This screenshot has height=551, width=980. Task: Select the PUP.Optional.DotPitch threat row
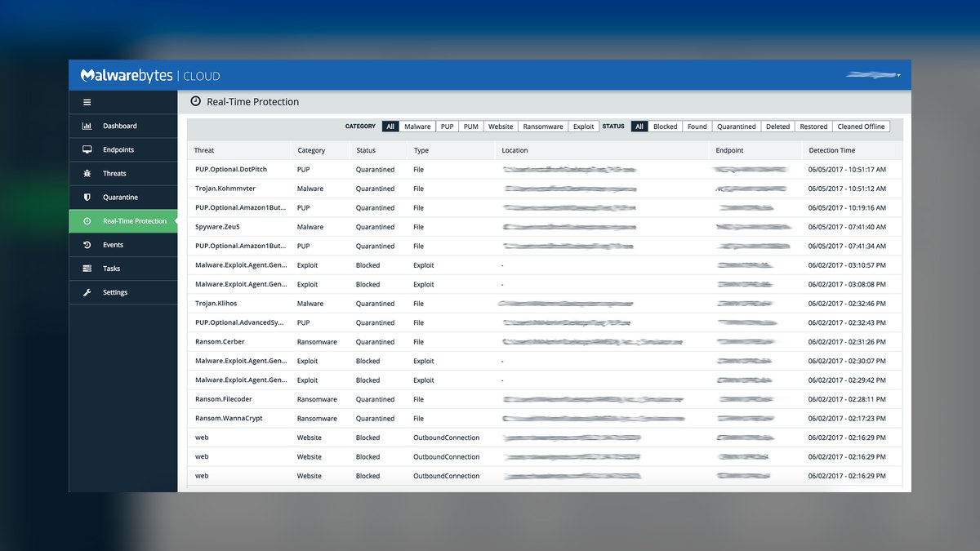coord(546,169)
